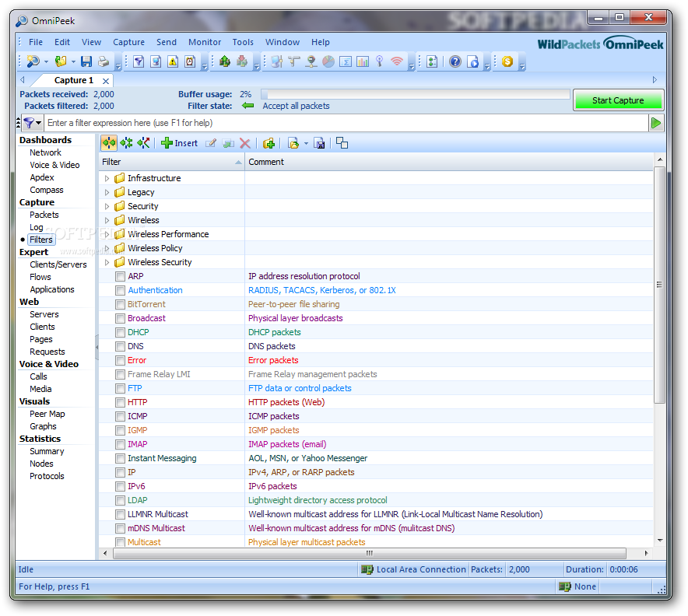Viewport: 688px width, 616px height.
Task: Tick the BitTorrent filter checkbox
Action: coord(120,304)
